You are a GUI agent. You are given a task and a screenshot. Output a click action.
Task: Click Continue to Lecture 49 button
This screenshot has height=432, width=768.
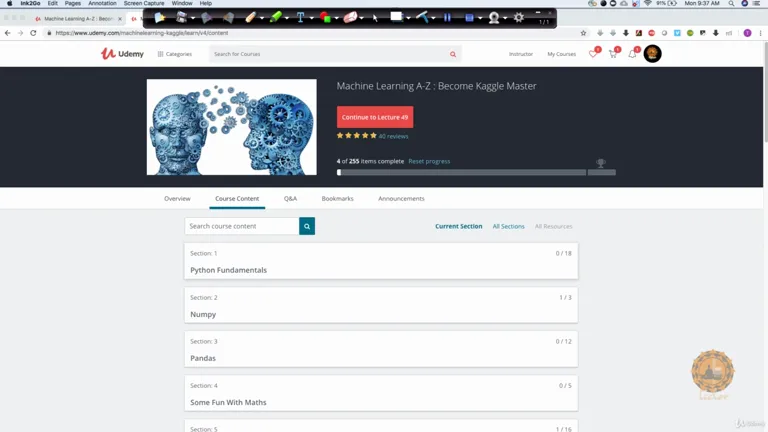tap(375, 117)
